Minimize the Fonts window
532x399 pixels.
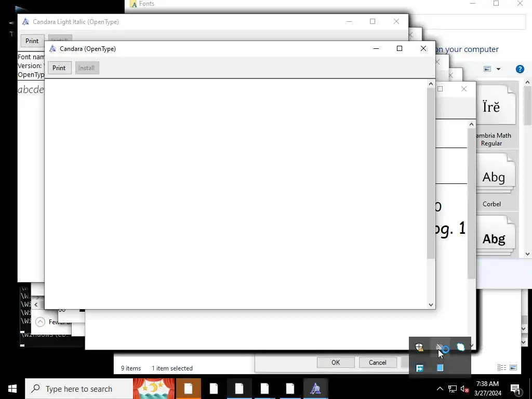point(473,4)
